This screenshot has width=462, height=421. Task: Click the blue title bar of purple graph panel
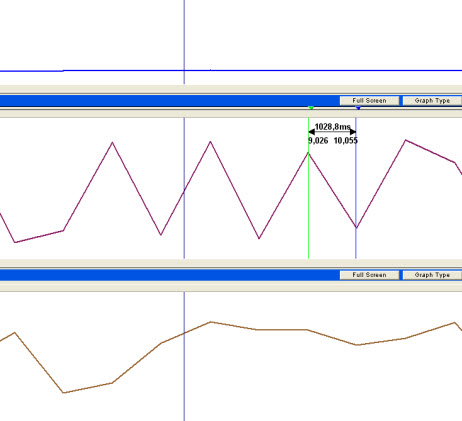tap(169, 101)
